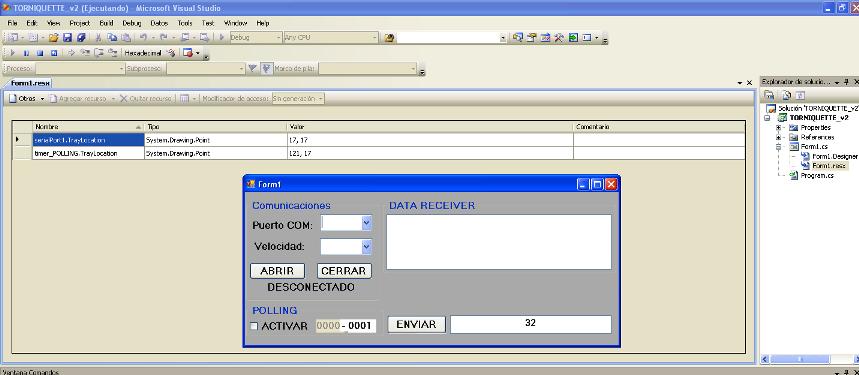
Task: Expand the References node in Solution Explorer
Action: [778, 137]
